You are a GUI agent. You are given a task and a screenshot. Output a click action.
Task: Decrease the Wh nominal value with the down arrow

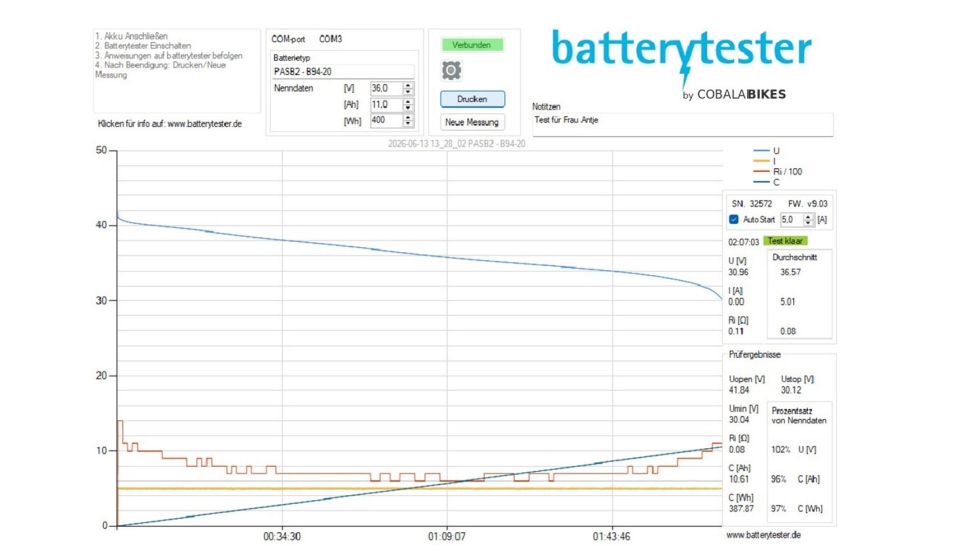tap(408, 123)
